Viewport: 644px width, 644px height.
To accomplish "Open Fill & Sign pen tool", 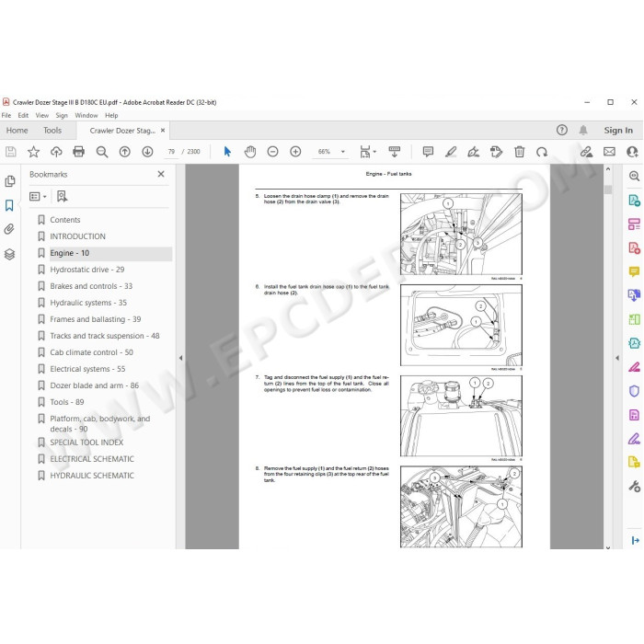I will click(634, 439).
